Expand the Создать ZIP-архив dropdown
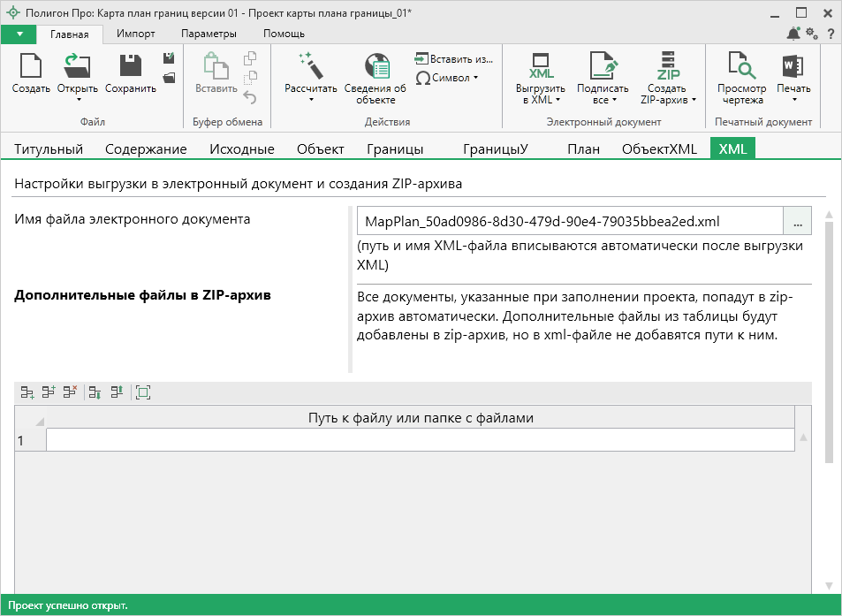The height and width of the screenshot is (616, 842). [693, 100]
